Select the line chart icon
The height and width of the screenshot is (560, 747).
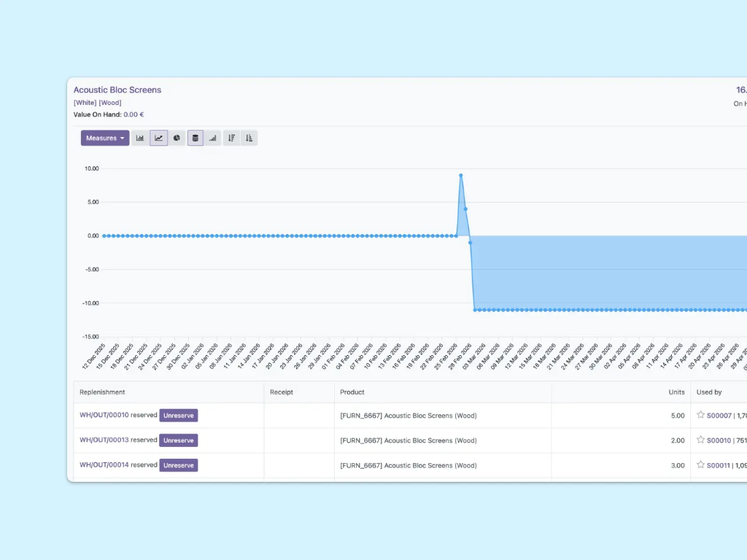coord(158,138)
